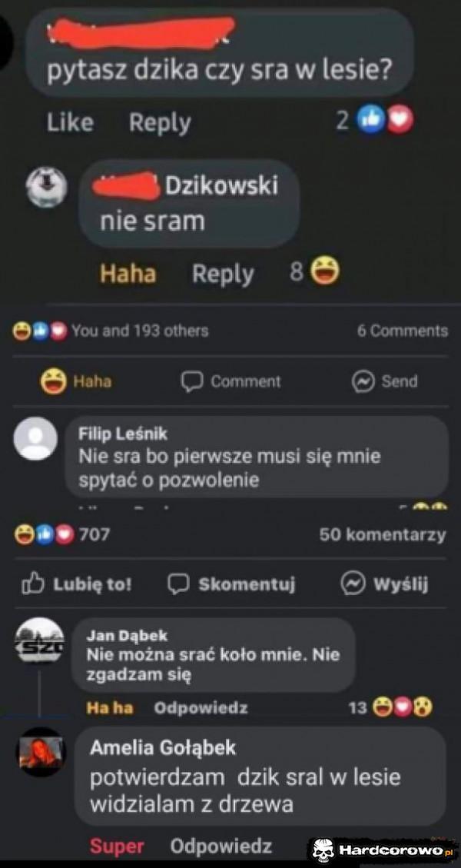Click the Messenger Send icon

(362, 381)
